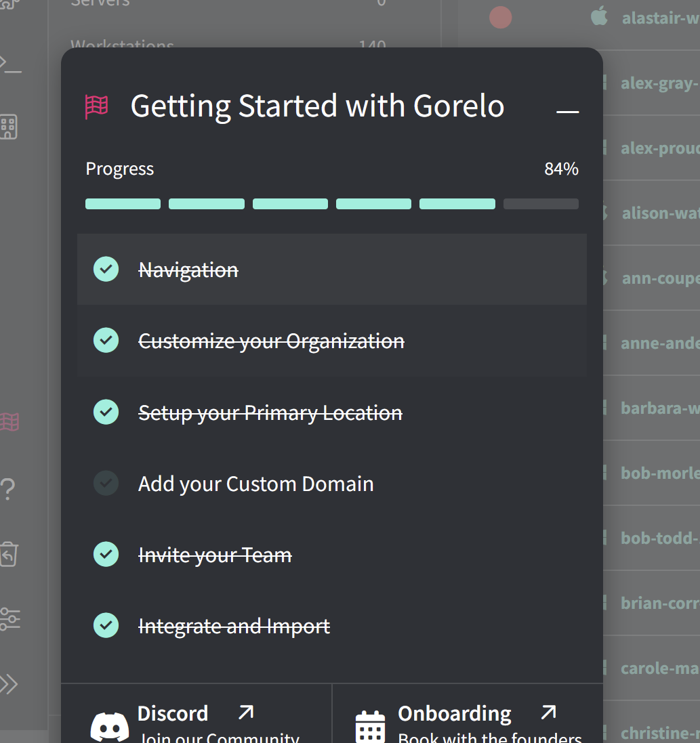Viewport: 700px width, 743px height.
Task: Toggle the Invite your Team checkmark
Action: coord(106,555)
